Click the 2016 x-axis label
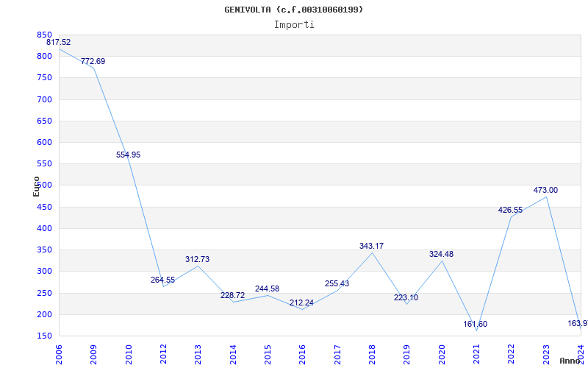Viewport: 588px width, 368px height. [x=303, y=355]
